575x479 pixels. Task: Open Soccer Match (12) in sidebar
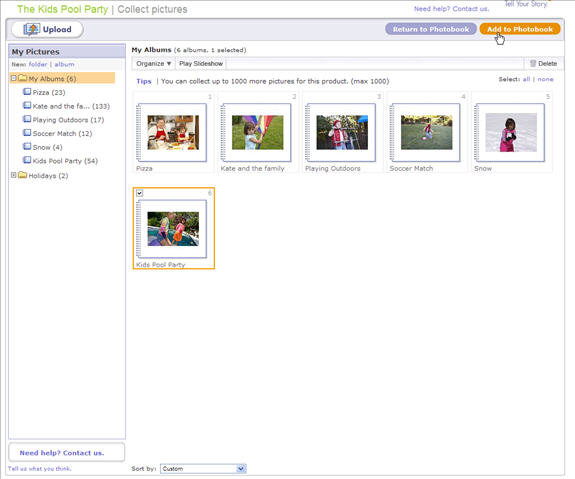click(x=62, y=134)
